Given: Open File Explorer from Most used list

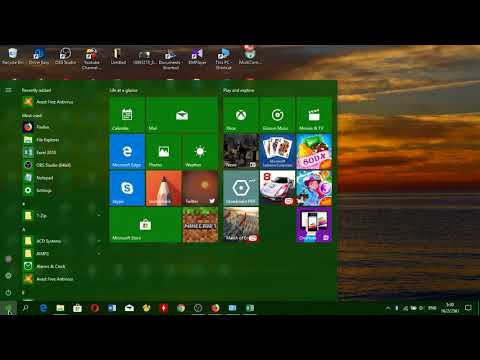Looking at the screenshot, I should pyautogui.click(x=60, y=140).
